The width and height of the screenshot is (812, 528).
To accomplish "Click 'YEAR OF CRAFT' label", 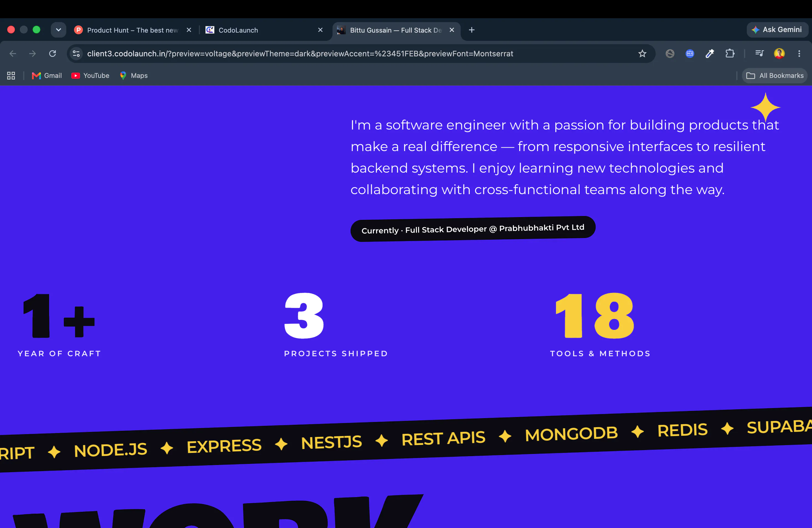I will point(59,354).
